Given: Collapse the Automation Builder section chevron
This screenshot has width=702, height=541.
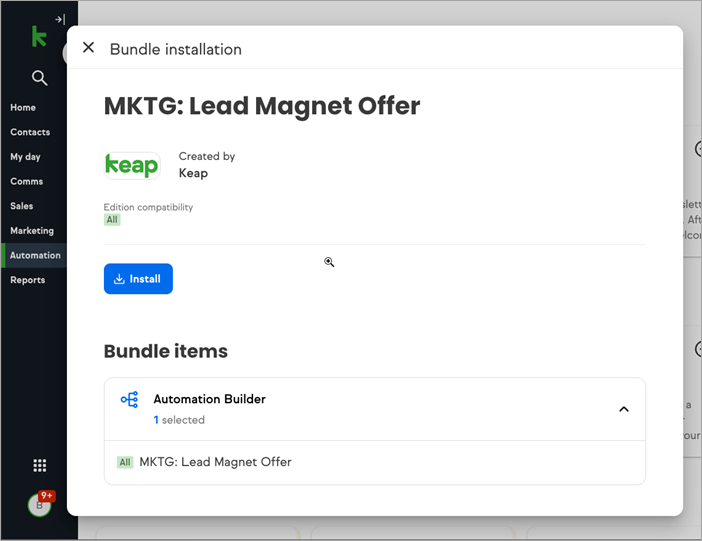Looking at the screenshot, I should (x=623, y=409).
